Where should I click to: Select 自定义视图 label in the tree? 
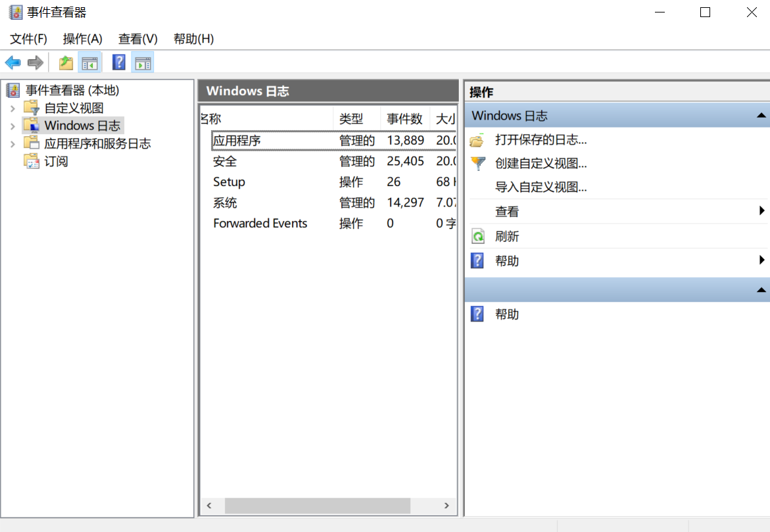tap(74, 108)
